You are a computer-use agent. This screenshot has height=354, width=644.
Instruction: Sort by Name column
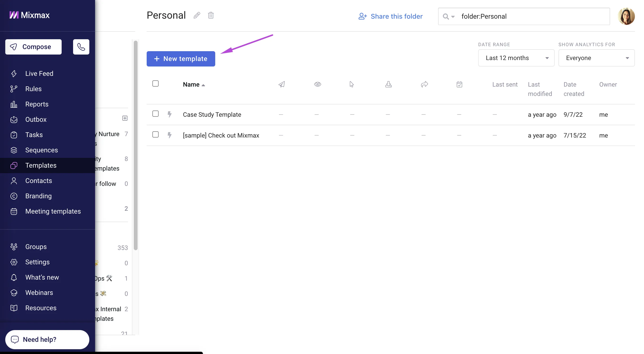pyautogui.click(x=194, y=85)
